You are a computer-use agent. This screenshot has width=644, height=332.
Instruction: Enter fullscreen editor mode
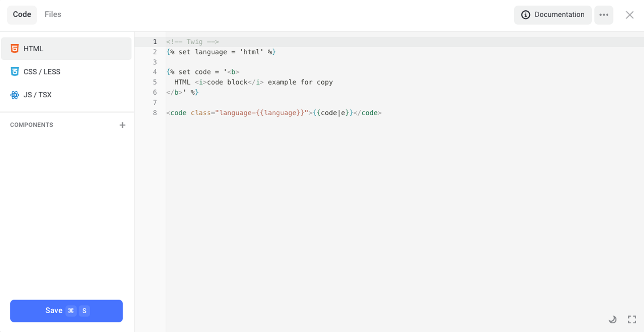click(632, 320)
